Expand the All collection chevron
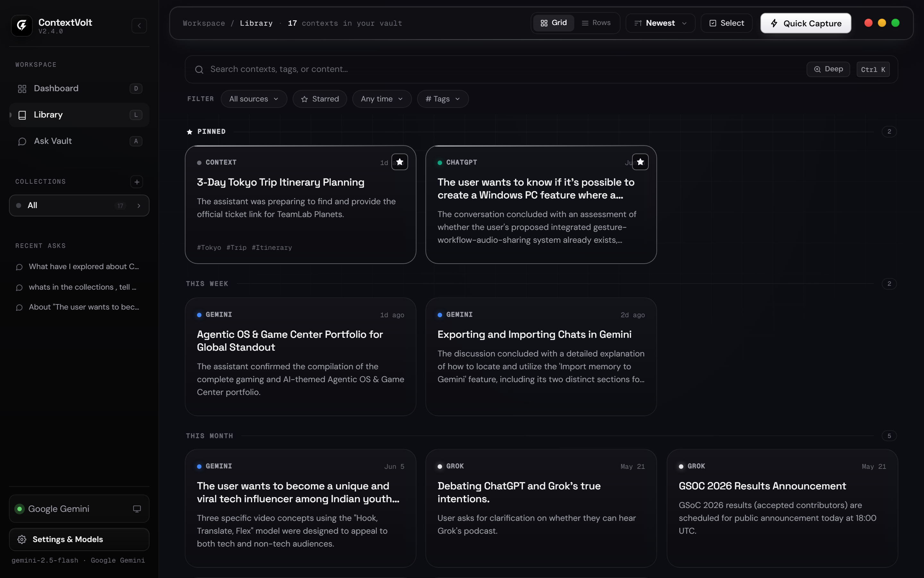 pos(139,206)
